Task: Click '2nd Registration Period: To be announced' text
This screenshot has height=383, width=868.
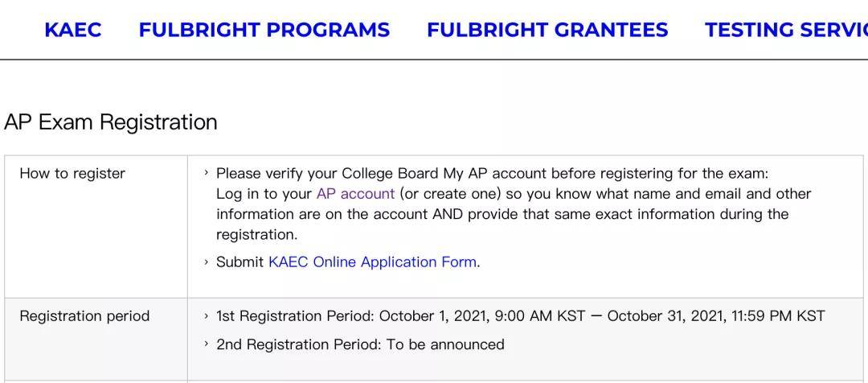Action: click(360, 344)
